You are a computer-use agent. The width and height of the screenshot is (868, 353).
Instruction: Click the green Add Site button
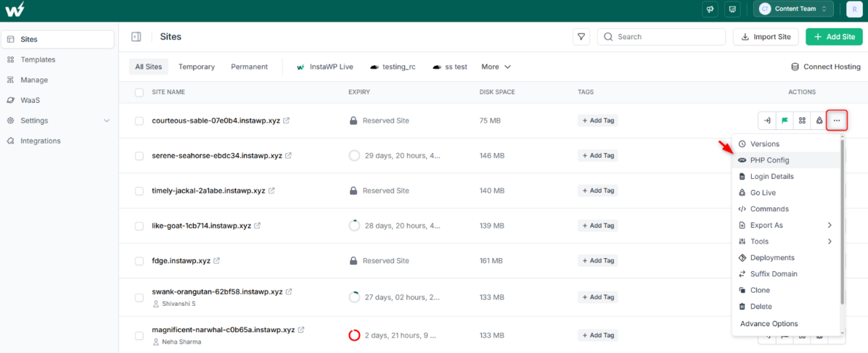coord(834,36)
